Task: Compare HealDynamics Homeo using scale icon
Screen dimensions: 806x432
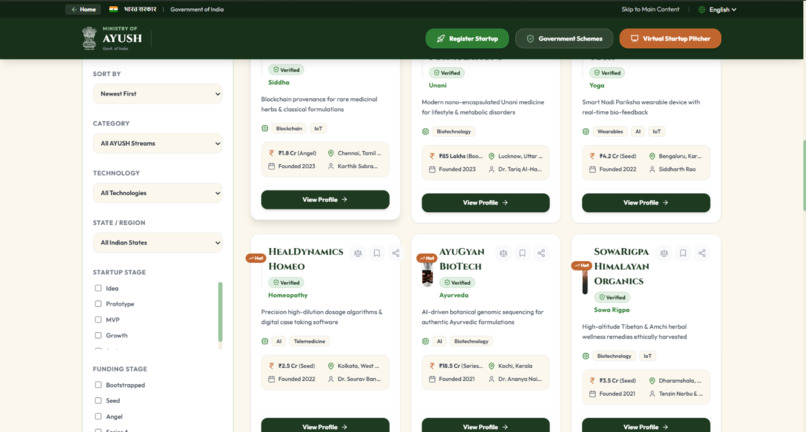Action: [x=358, y=253]
